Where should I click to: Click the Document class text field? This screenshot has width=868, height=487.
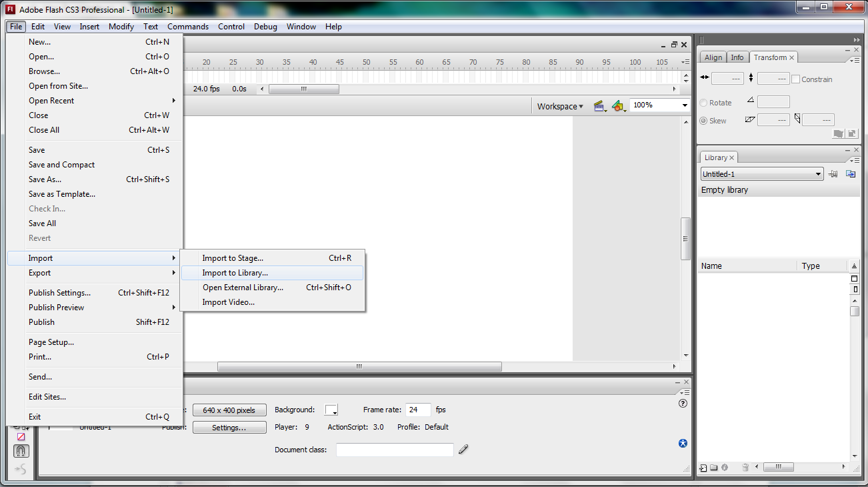[395, 450]
